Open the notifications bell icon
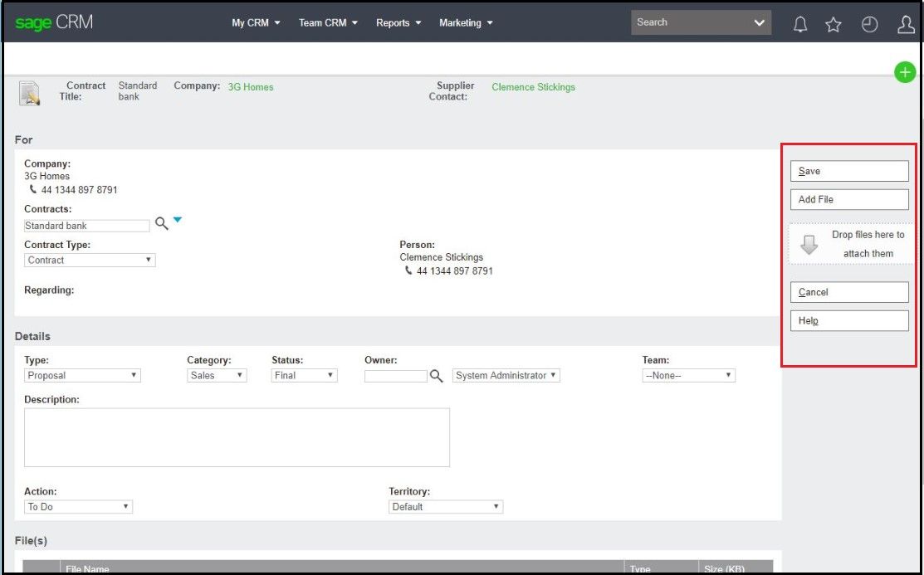The height and width of the screenshot is (575, 924). tap(800, 24)
